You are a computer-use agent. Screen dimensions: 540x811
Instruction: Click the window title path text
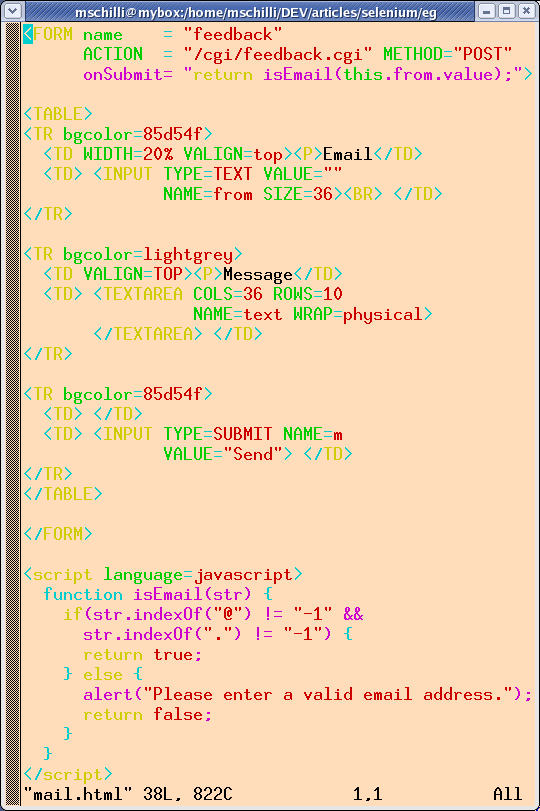pos(256,12)
